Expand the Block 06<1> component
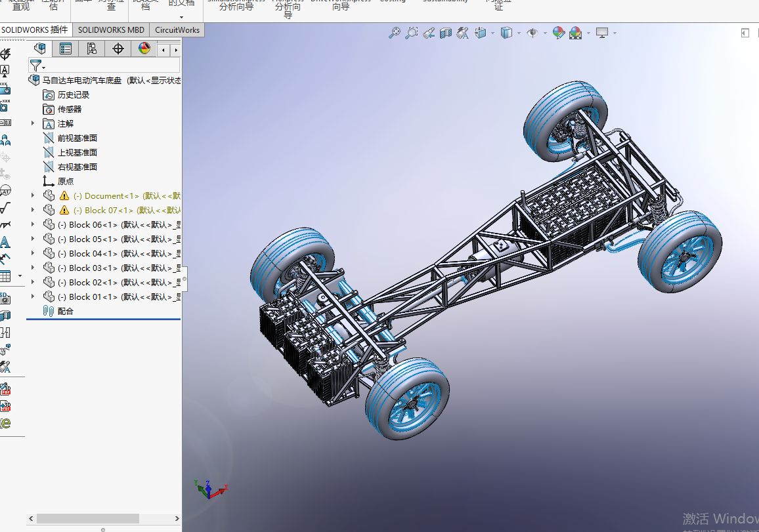Image resolution: width=759 pixels, height=532 pixels. 33,224
